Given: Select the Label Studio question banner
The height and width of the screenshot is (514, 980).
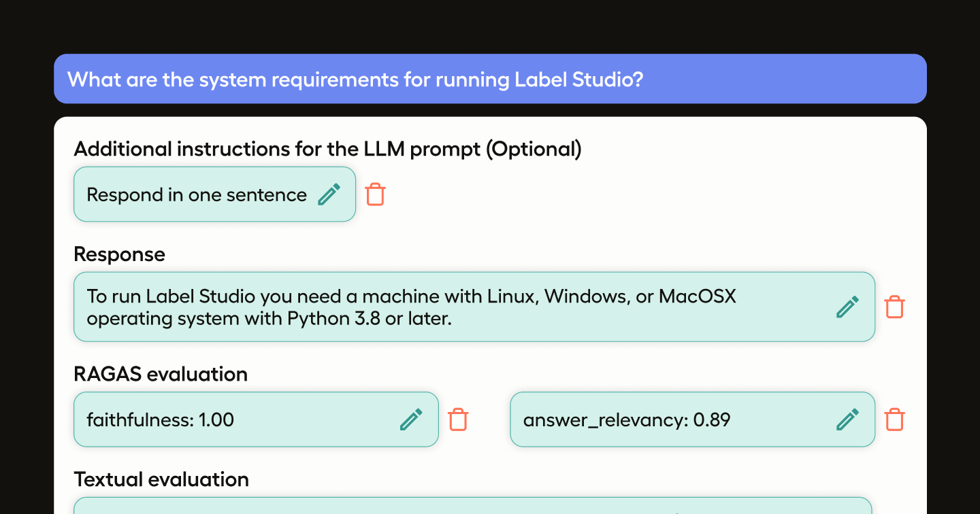Looking at the screenshot, I should coord(490,79).
